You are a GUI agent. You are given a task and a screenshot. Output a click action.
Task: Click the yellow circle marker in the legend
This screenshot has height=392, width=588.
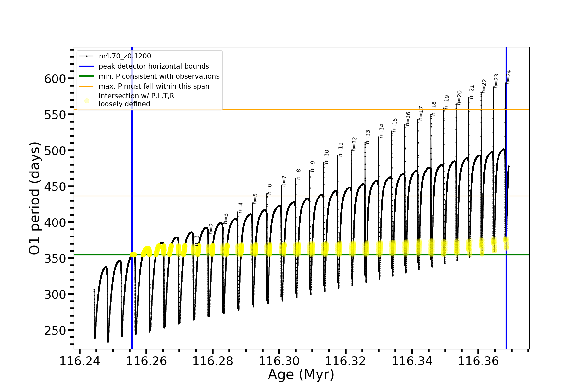[87, 101]
